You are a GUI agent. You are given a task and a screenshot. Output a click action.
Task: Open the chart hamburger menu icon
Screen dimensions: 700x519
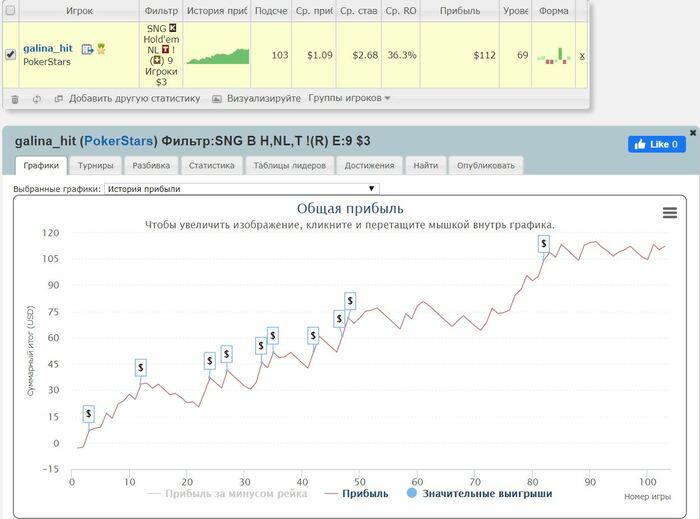click(x=670, y=213)
